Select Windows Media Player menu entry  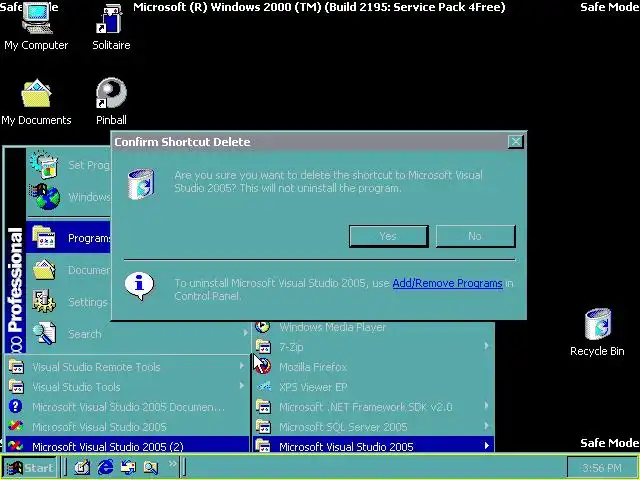point(373,327)
